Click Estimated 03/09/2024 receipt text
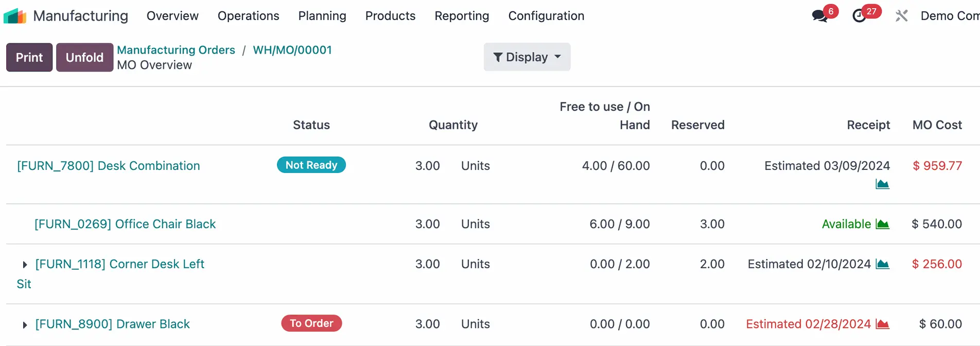The height and width of the screenshot is (346, 980). pyautogui.click(x=827, y=166)
